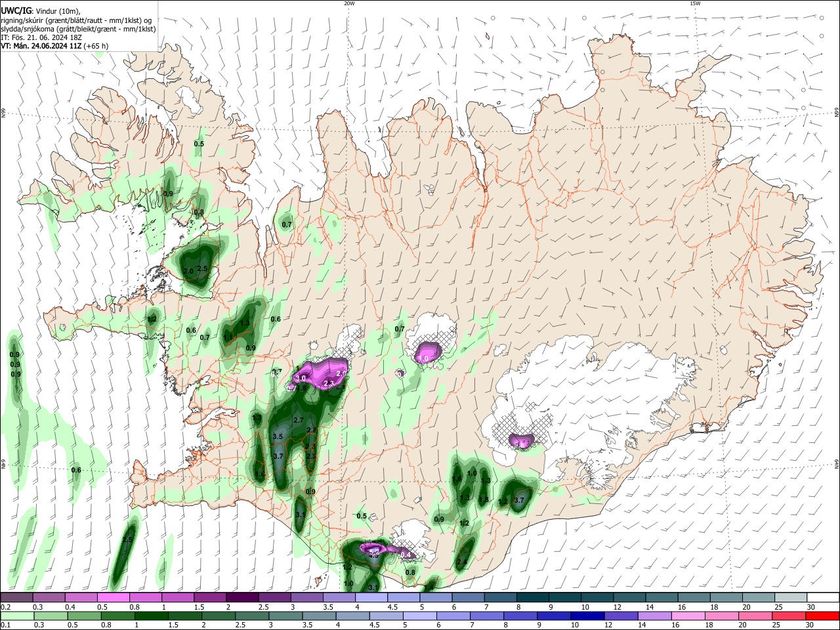Click the '3.0' value on the pink snow area
The width and height of the screenshot is (840, 630).
(x=301, y=379)
